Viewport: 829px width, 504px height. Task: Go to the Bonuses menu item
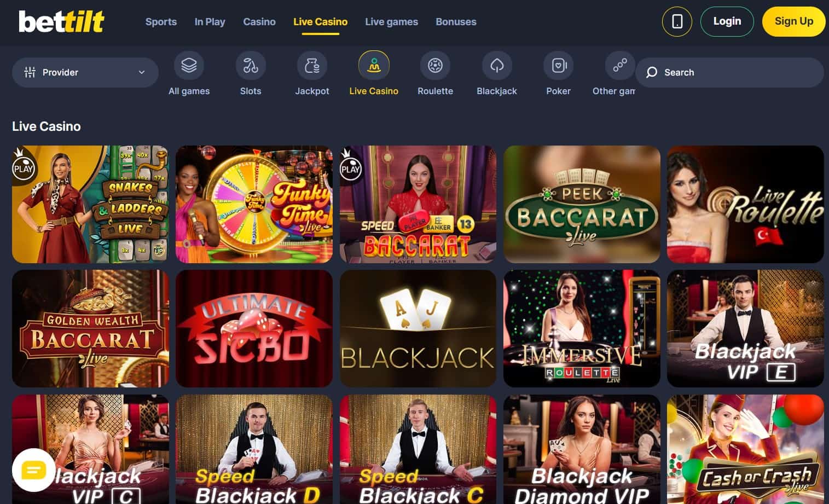pyautogui.click(x=456, y=22)
